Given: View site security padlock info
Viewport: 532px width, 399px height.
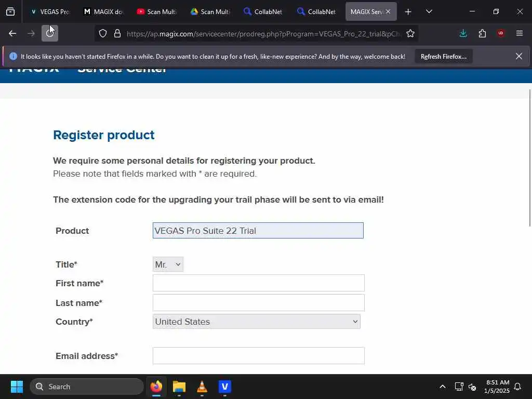Looking at the screenshot, I should (117, 33).
